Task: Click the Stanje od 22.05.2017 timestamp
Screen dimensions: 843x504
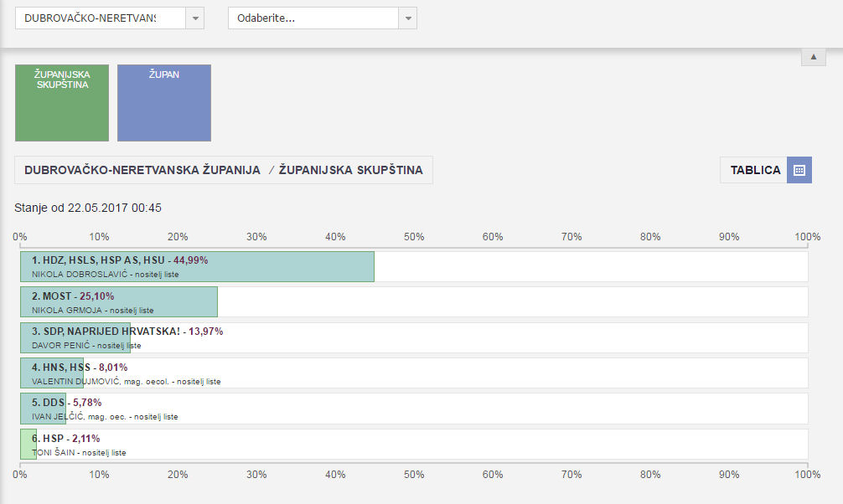Action: (x=88, y=208)
